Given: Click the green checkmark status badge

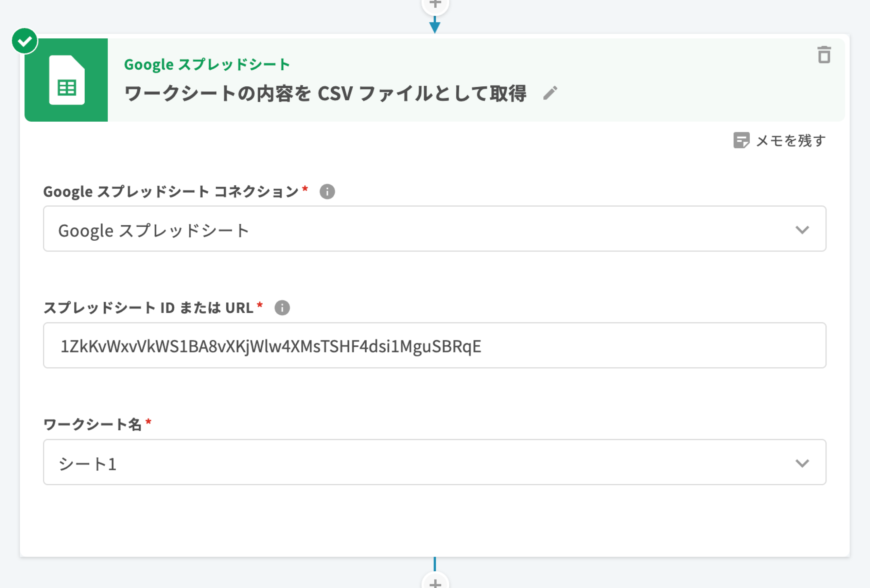Looking at the screenshot, I should pyautogui.click(x=25, y=41).
